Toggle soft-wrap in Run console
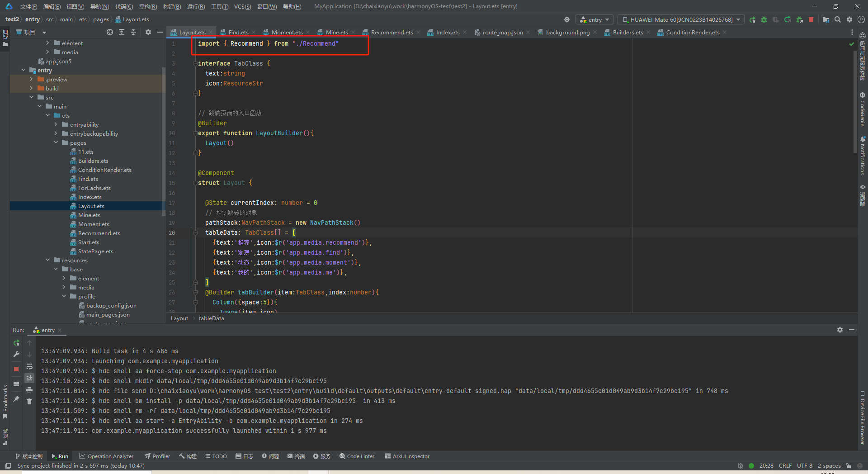Viewport: 868px width, 474px height. pyautogui.click(x=29, y=366)
